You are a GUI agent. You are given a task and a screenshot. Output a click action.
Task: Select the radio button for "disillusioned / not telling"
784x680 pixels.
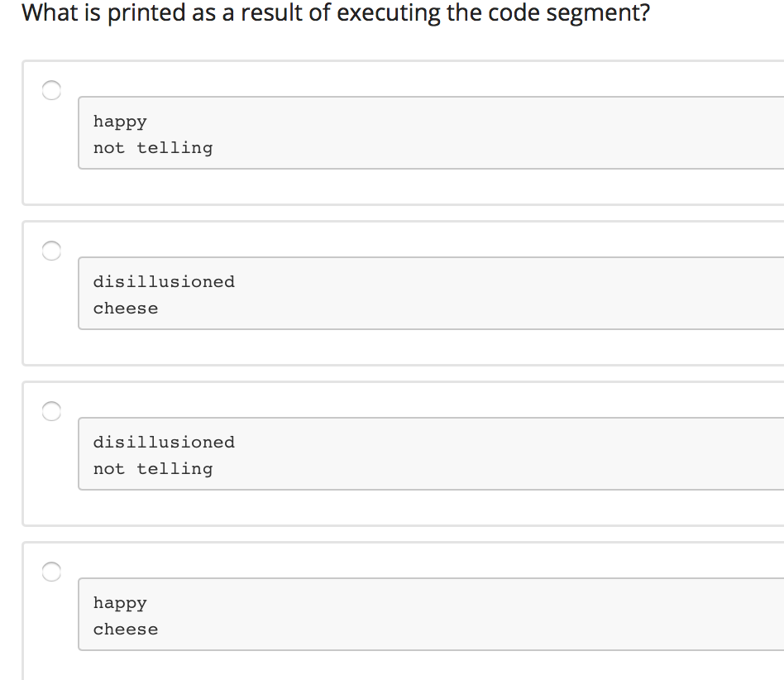(x=51, y=410)
